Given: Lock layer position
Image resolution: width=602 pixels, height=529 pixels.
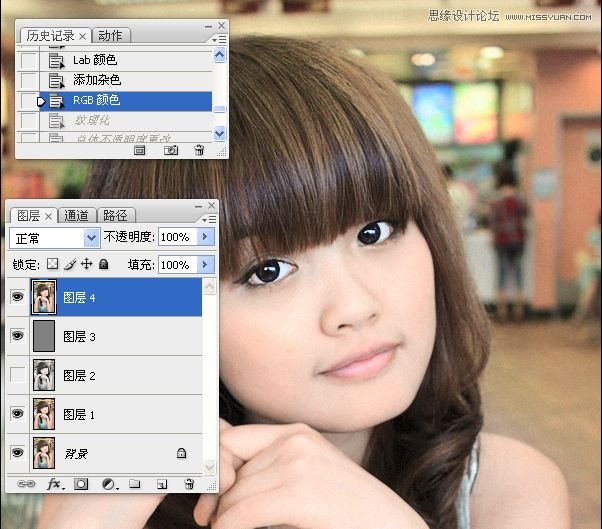Looking at the screenshot, I should 87,264.
